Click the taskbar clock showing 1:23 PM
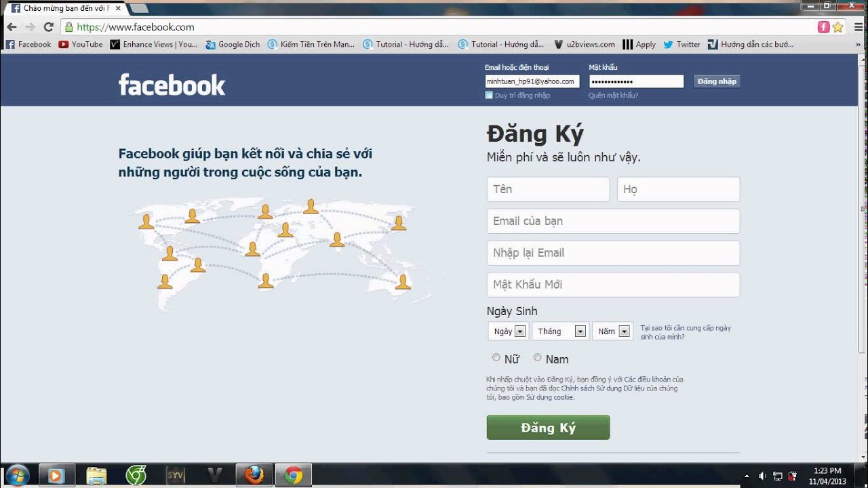The height and width of the screenshot is (488, 868). [827, 476]
